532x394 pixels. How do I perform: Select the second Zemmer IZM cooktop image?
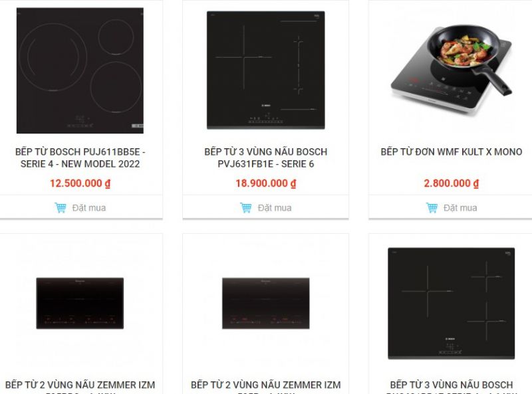(265, 304)
